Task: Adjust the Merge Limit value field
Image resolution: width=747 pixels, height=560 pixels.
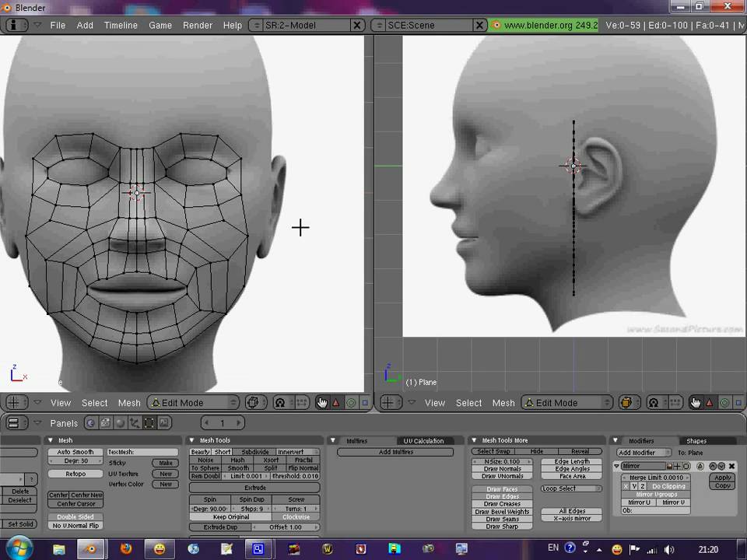Action: point(656,478)
